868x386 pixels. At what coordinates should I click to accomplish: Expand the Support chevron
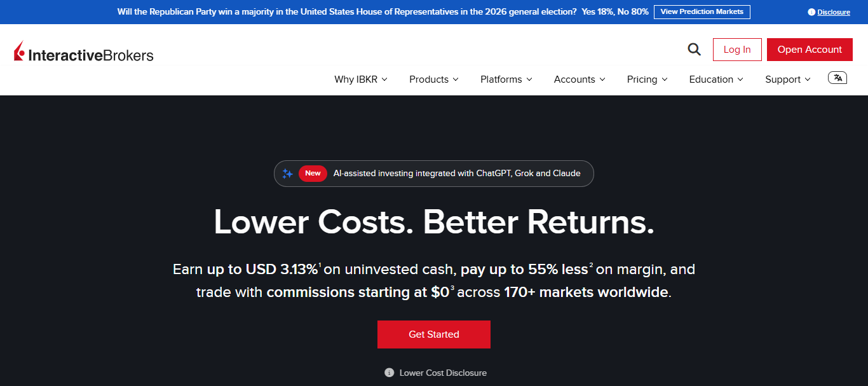[808, 79]
